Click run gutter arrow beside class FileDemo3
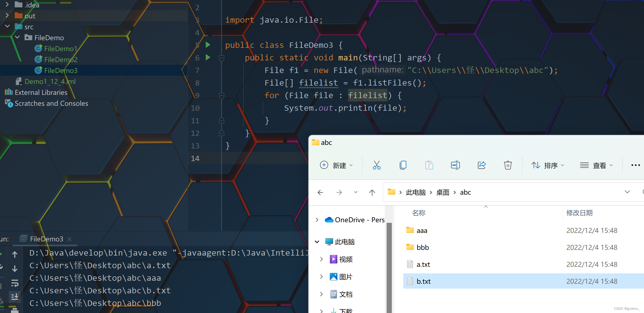 (x=208, y=45)
